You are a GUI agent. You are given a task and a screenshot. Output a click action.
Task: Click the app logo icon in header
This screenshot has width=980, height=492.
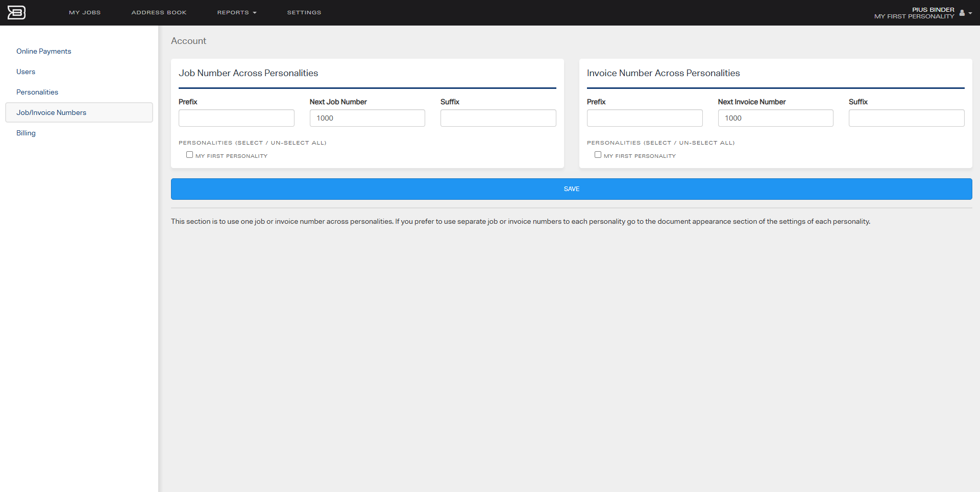pyautogui.click(x=16, y=12)
